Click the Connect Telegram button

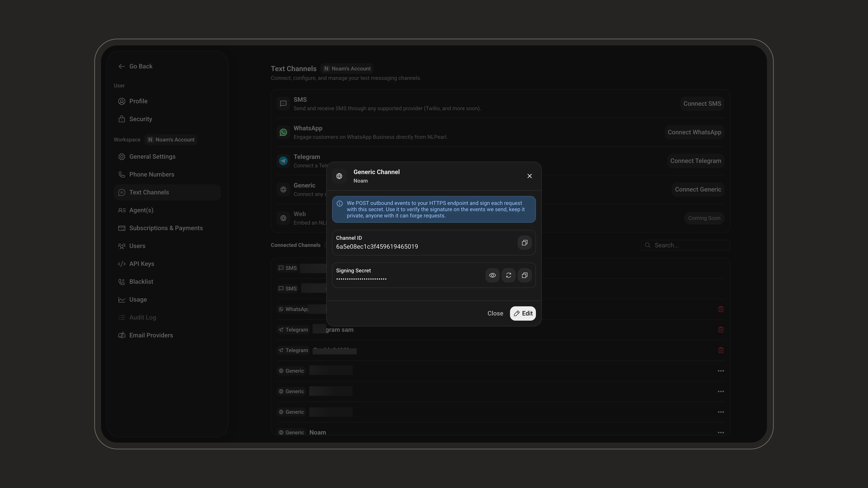pos(695,161)
